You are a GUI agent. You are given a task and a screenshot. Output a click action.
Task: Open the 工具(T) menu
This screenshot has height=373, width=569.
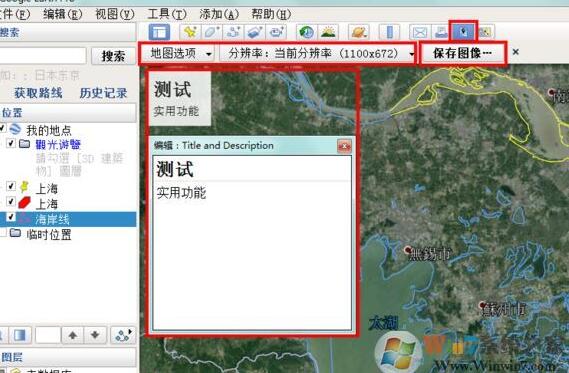[167, 14]
